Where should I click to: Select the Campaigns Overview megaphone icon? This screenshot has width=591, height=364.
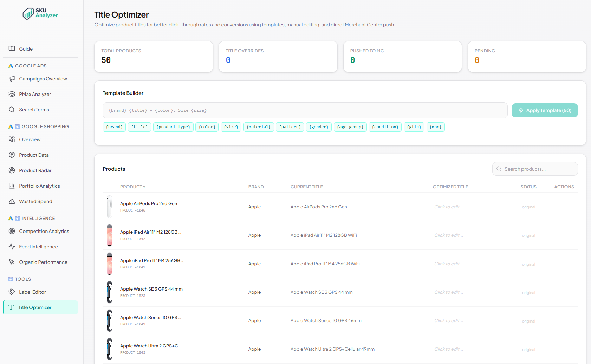(12, 78)
